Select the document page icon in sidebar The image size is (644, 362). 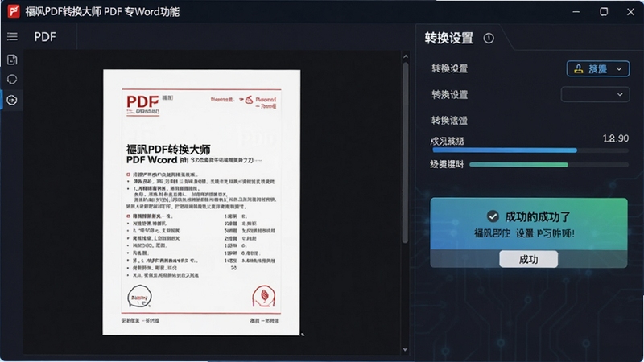tap(12, 60)
